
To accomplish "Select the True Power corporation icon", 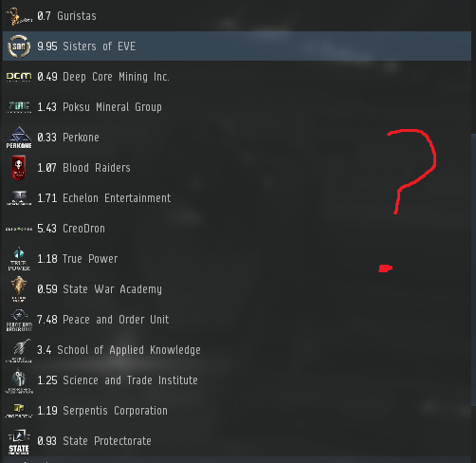I will coord(19,259).
